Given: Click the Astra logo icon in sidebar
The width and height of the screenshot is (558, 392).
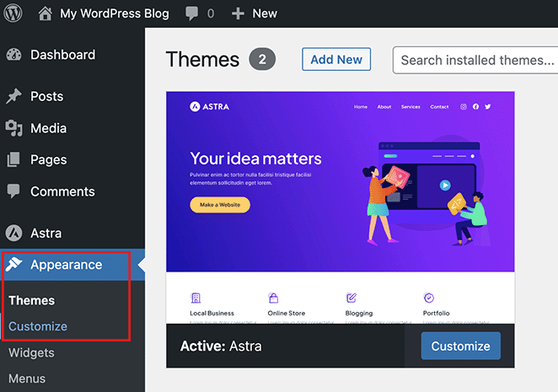Looking at the screenshot, I should point(13,234).
